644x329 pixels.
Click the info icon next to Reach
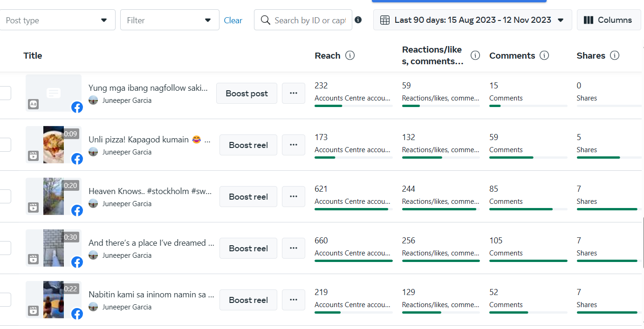pos(350,55)
